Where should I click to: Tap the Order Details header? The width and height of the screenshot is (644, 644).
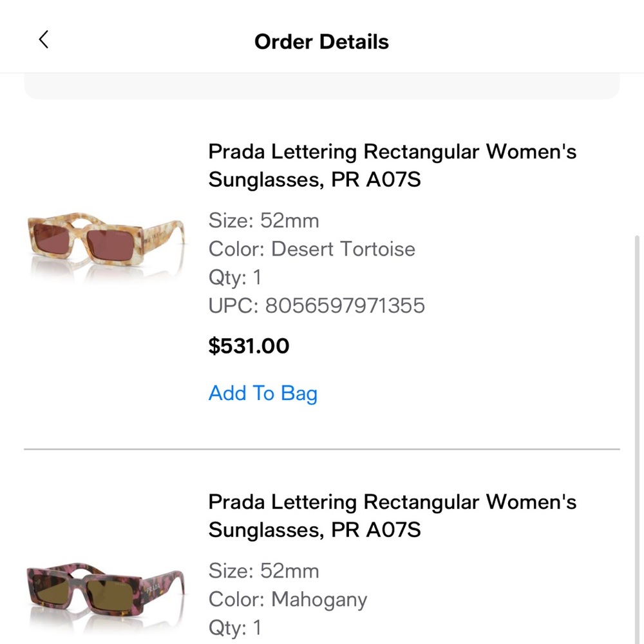coord(322,41)
